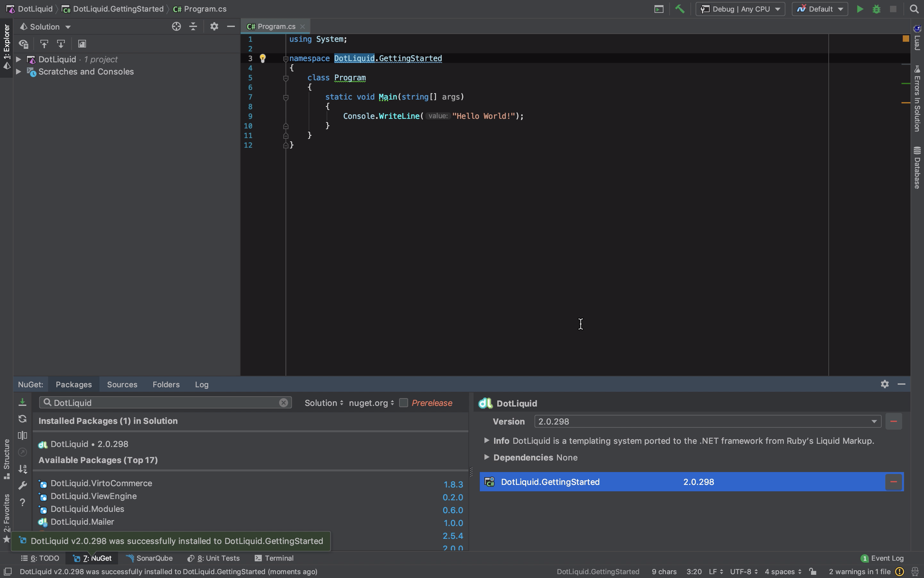Screen dimensions: 924x578
Task: Open the SonarQube tool window
Action: coord(149,558)
